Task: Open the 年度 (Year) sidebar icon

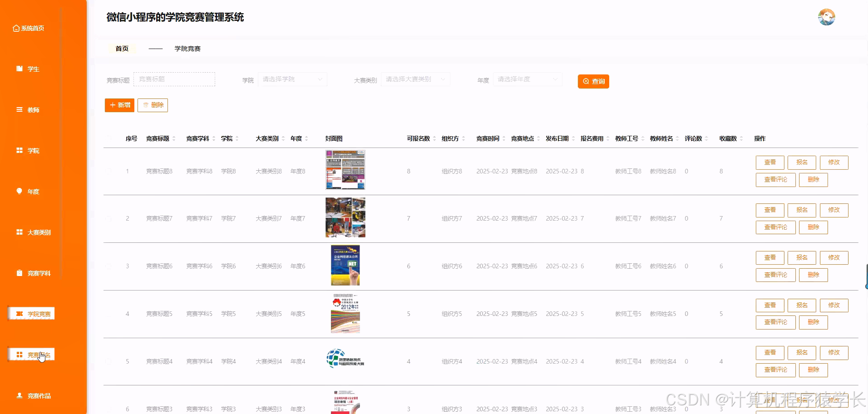Action: click(x=28, y=191)
